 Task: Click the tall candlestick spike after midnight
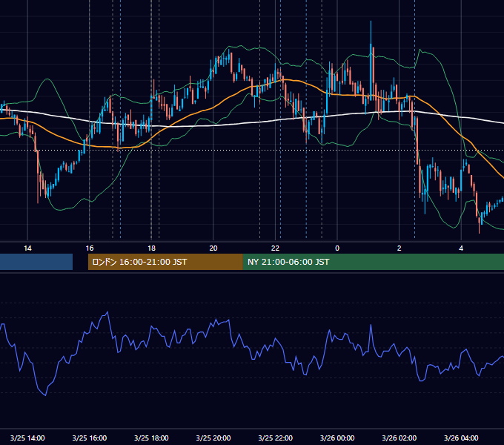[x=371, y=61]
